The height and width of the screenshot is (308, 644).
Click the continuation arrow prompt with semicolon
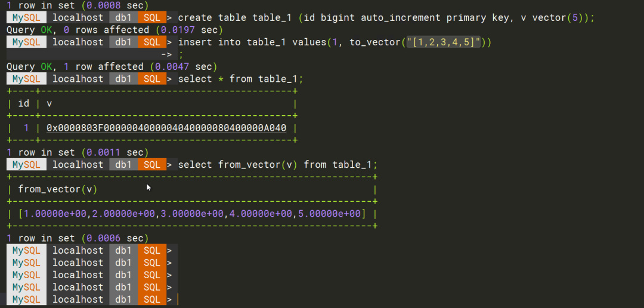tap(172, 55)
